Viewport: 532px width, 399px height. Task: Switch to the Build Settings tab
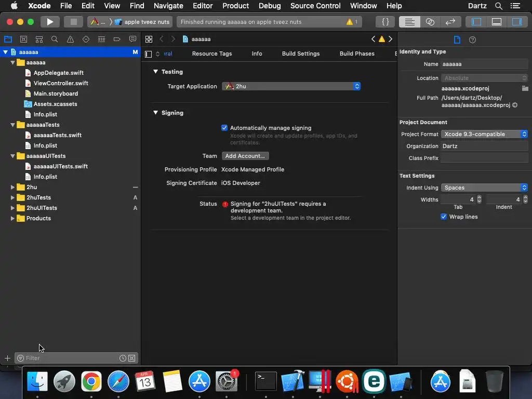pos(301,54)
